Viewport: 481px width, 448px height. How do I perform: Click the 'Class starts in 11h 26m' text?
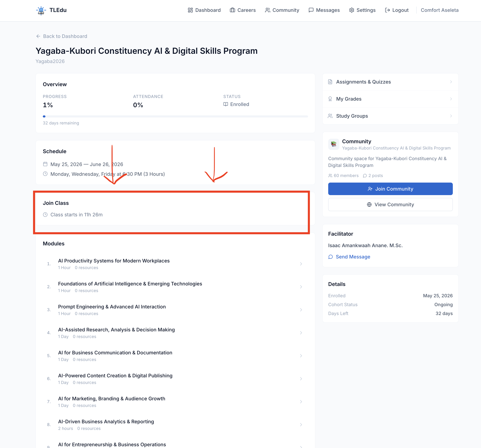pos(76,215)
